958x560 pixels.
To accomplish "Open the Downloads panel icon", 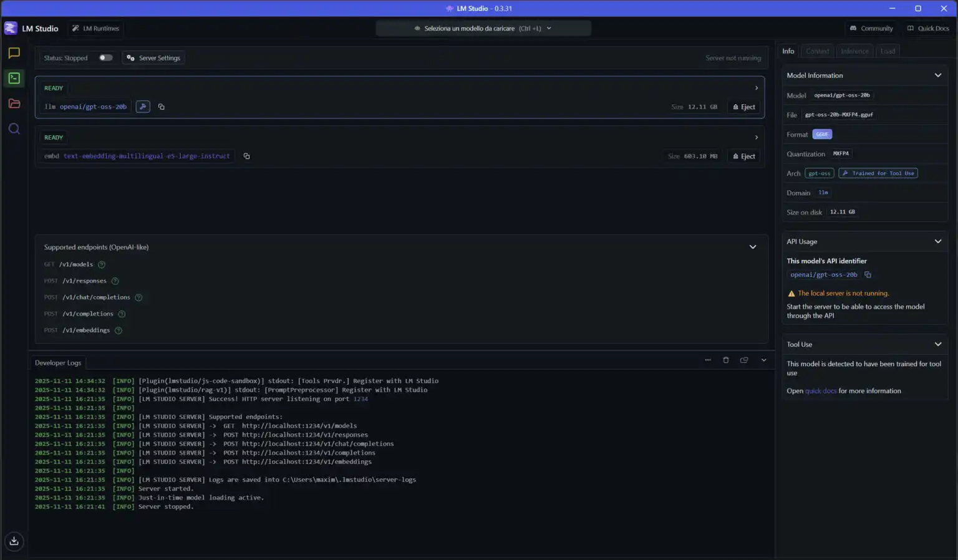I will coord(14,541).
